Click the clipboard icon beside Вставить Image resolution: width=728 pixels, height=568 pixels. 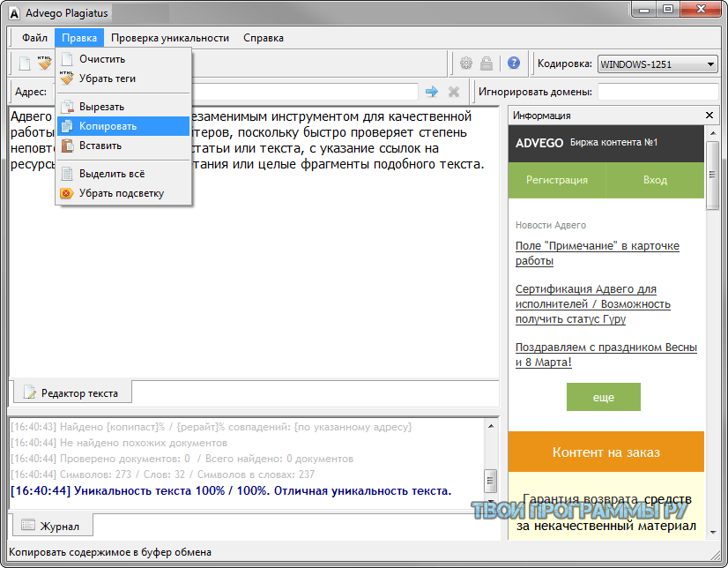(x=67, y=146)
